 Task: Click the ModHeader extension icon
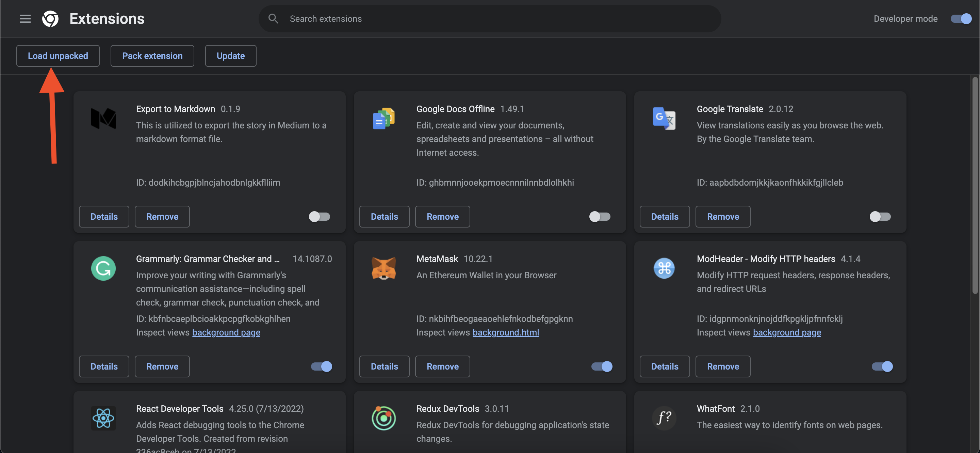[x=664, y=268]
